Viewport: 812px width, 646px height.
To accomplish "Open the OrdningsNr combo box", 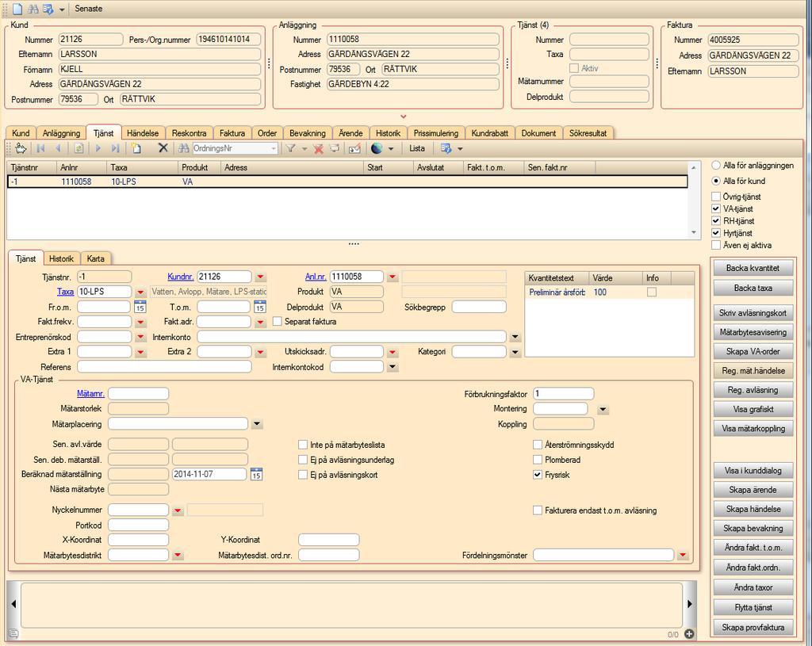I will [274, 148].
